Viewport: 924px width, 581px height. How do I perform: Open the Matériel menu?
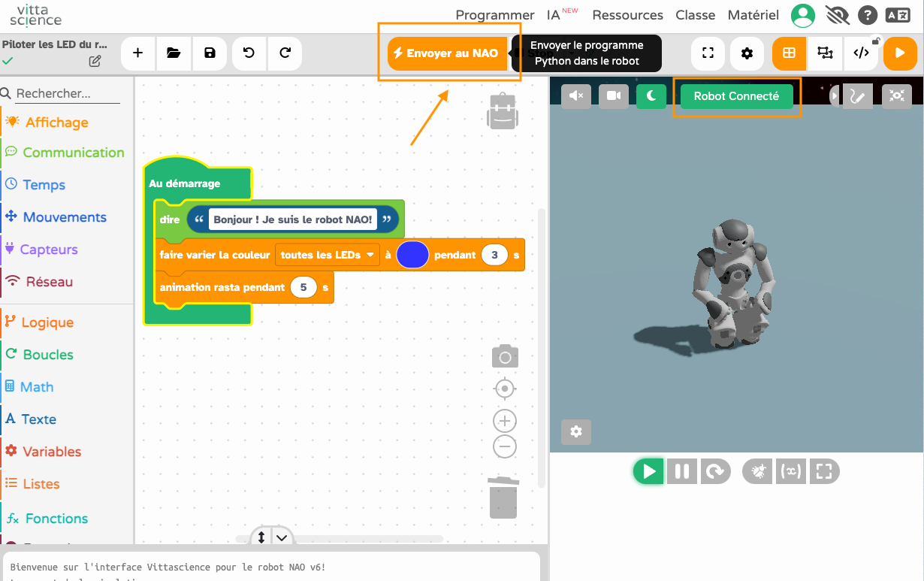coord(753,15)
